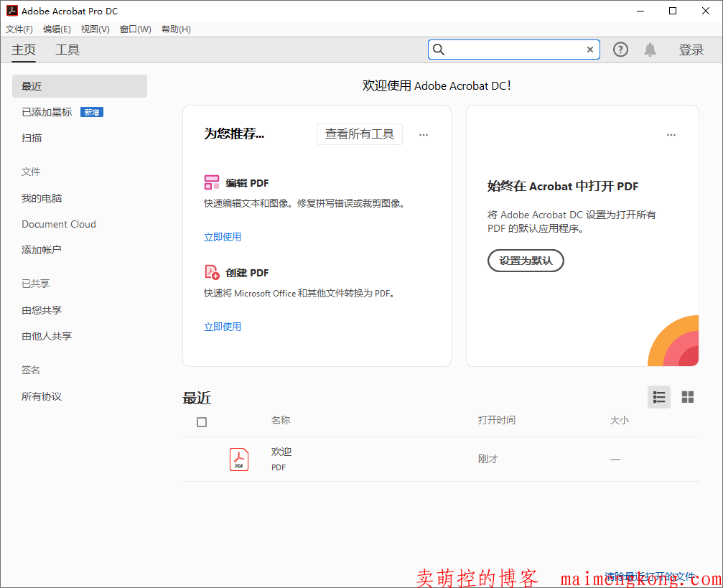Click the 设置为默认 button
The height and width of the screenshot is (588, 723).
(x=526, y=261)
